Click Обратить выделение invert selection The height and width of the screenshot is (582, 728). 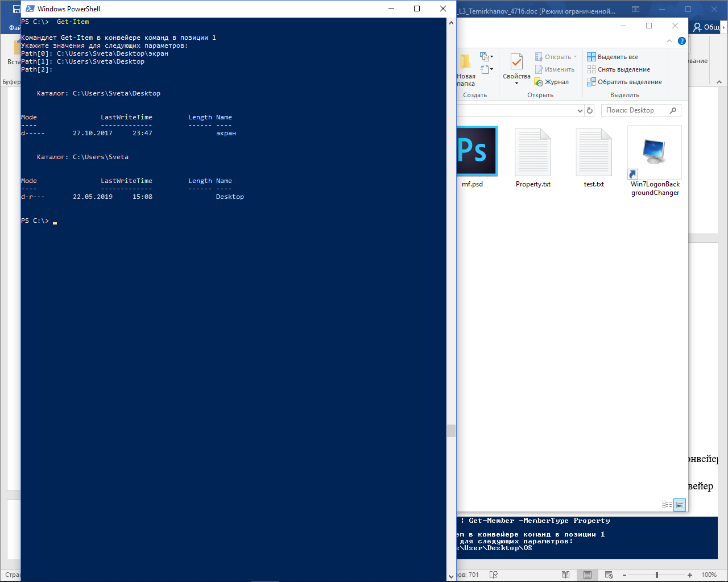pos(624,82)
